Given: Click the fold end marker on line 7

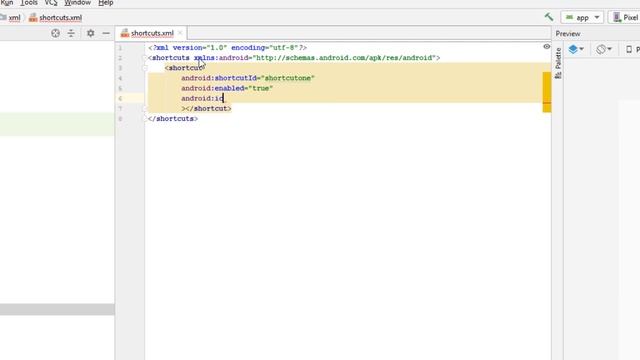Looking at the screenshot, I should [x=144, y=109].
